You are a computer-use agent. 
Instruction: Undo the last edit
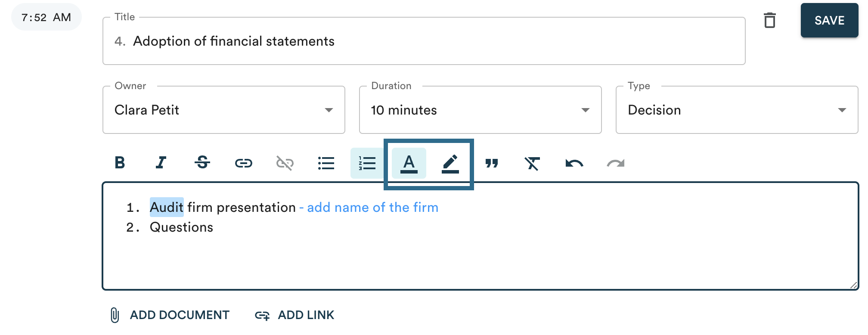coord(574,163)
